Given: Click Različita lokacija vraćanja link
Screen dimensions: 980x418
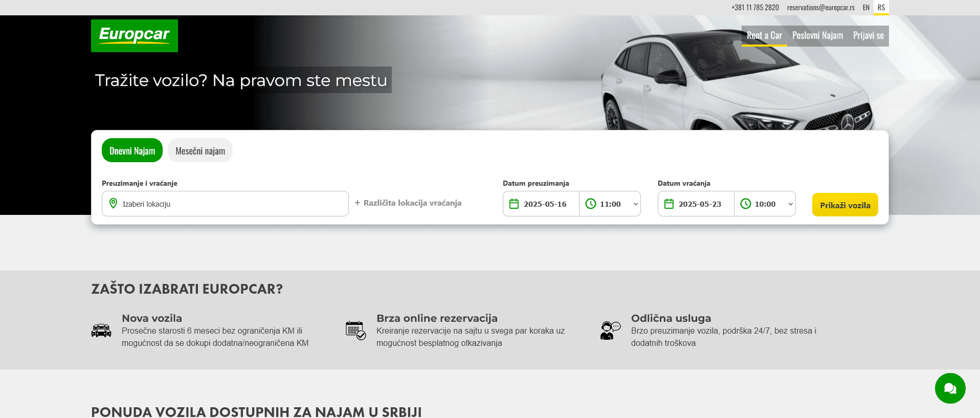Looking at the screenshot, I should click(x=412, y=203).
